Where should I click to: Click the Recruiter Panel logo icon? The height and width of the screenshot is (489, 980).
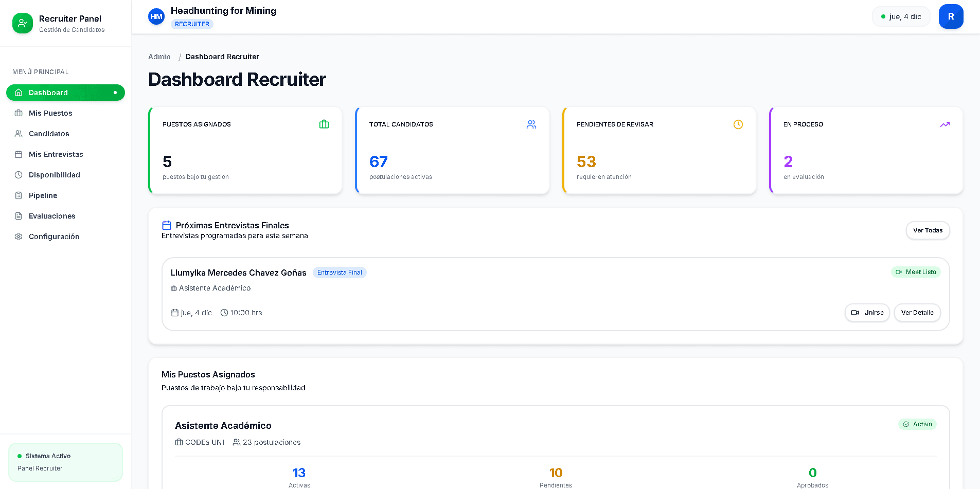click(x=23, y=23)
